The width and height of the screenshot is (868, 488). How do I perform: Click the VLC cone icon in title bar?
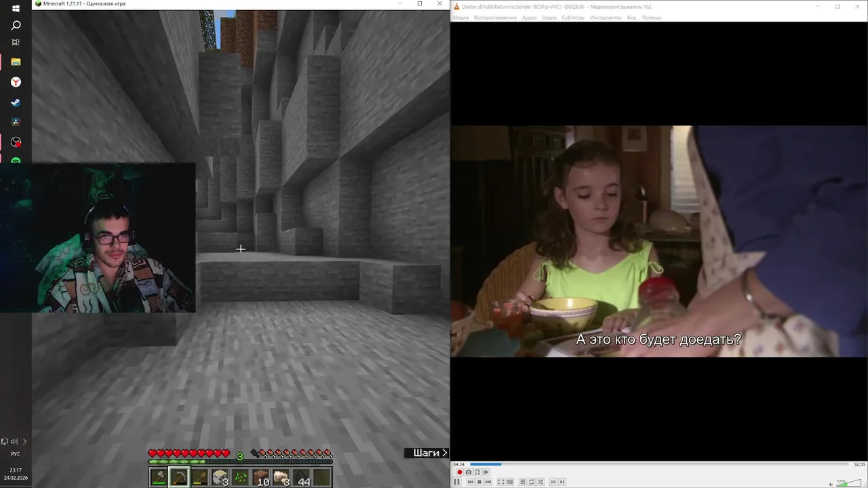click(456, 6)
